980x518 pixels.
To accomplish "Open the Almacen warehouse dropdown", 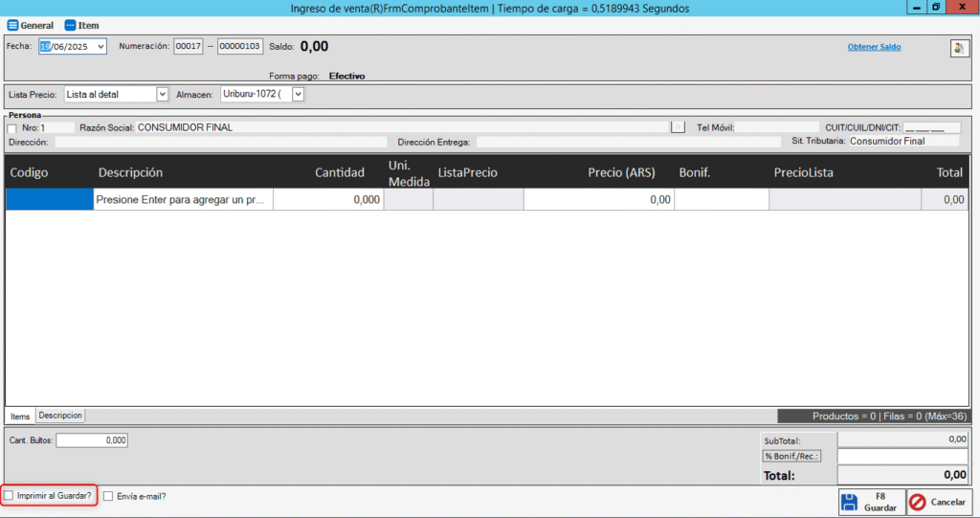I will (x=298, y=94).
